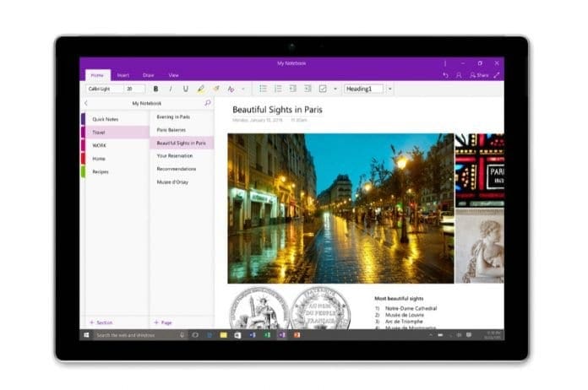The image size is (588, 390).
Task: Increase the paragraph indent
Action: click(x=308, y=89)
